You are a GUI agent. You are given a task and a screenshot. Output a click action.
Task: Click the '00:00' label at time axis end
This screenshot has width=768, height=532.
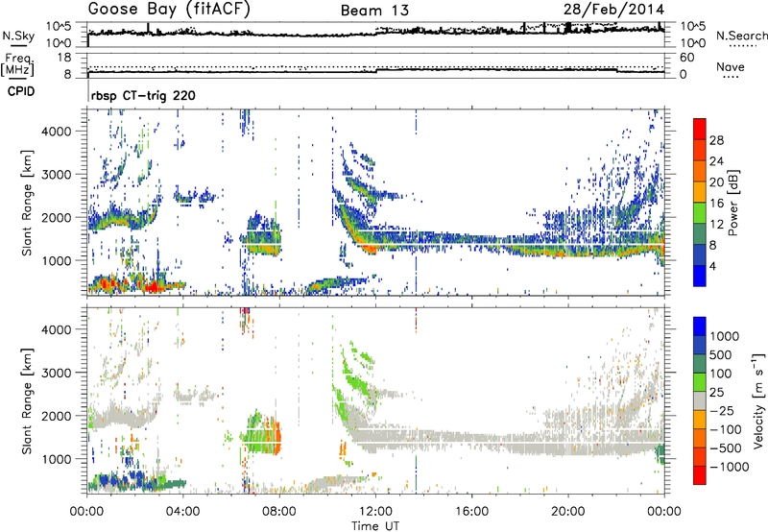(x=664, y=512)
